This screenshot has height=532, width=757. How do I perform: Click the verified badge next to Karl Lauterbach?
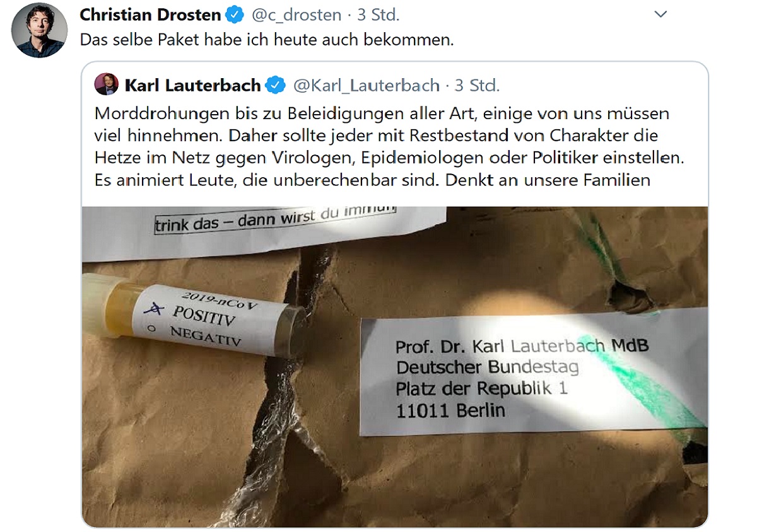pos(276,85)
